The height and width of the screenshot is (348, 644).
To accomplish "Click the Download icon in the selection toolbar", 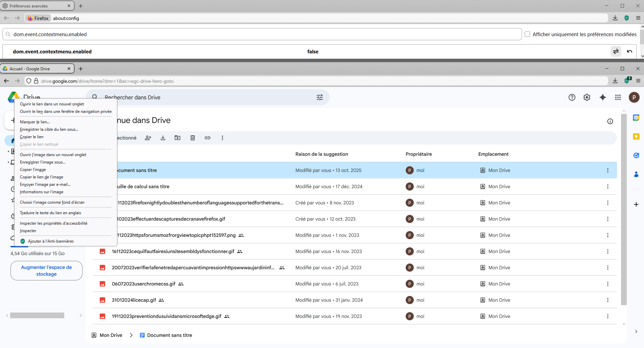I will (x=163, y=138).
